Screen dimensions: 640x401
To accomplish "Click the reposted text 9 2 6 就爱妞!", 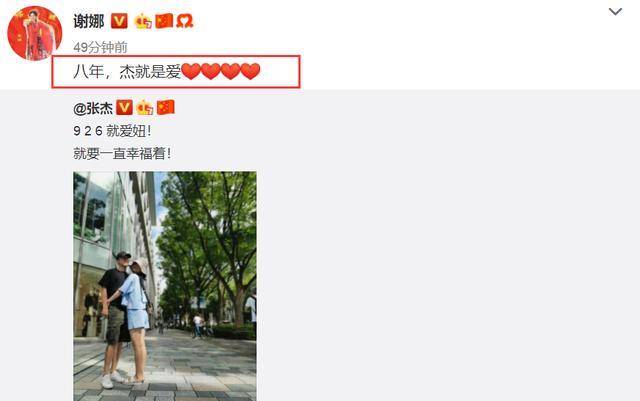I will (x=112, y=131).
